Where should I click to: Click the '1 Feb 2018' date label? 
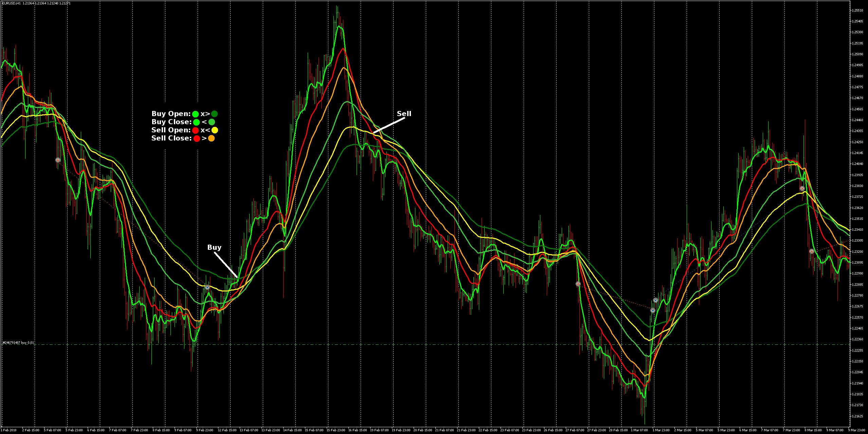coord(9,430)
